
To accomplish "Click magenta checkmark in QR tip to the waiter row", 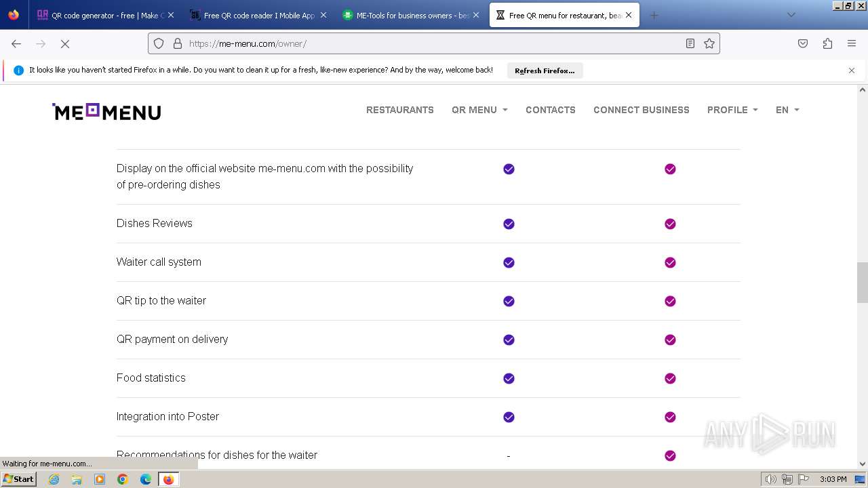I will pos(670,301).
